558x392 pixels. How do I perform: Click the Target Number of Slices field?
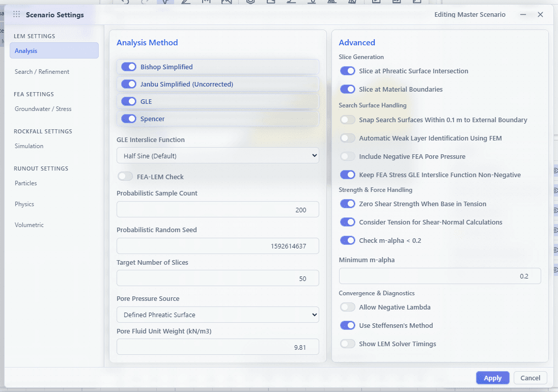tap(218, 278)
